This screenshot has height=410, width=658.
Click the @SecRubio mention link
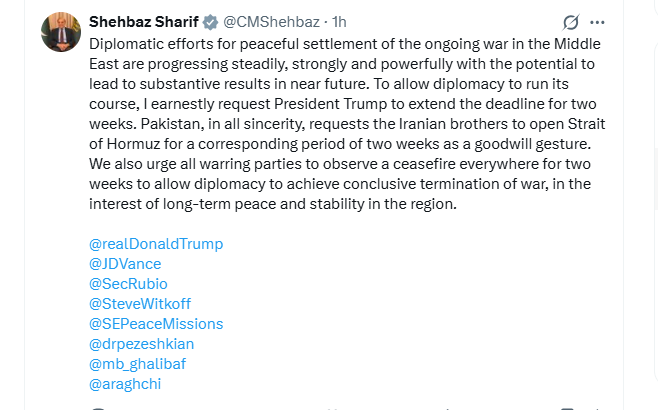[x=130, y=284]
